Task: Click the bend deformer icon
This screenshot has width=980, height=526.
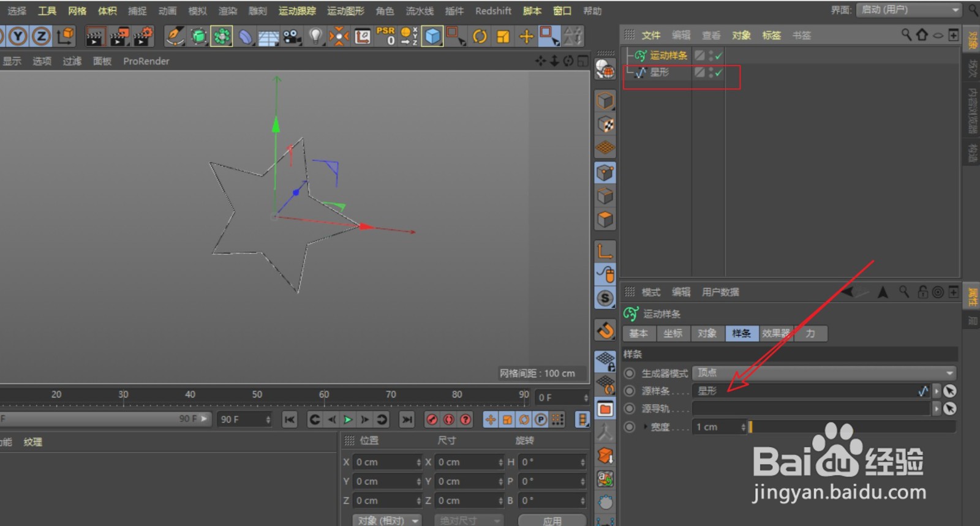Action: tap(245, 37)
